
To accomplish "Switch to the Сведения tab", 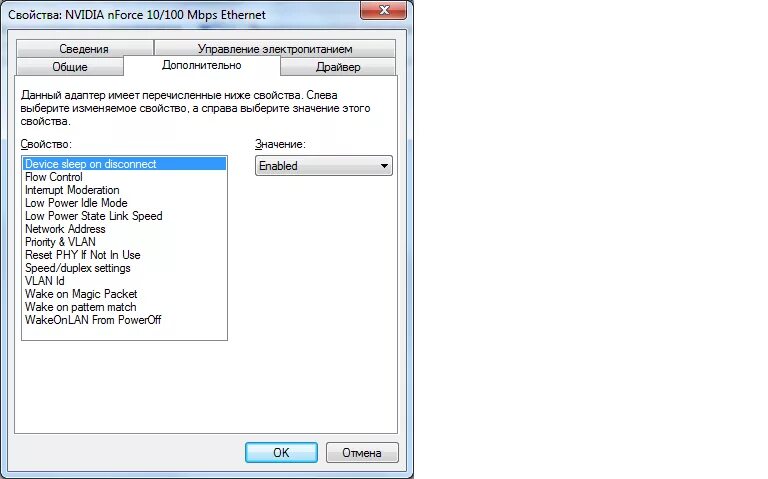I will coord(84,48).
